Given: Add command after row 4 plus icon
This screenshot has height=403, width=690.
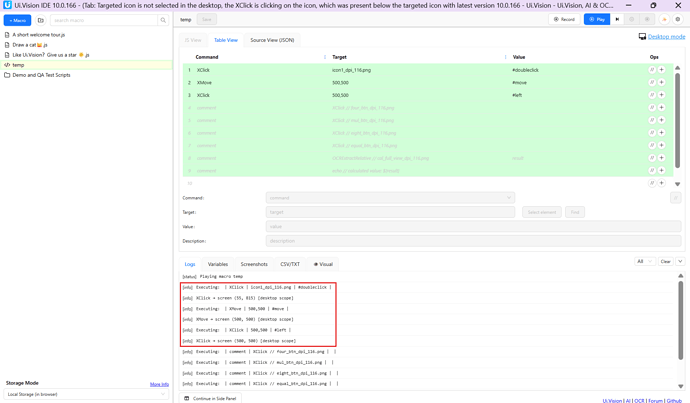Looking at the screenshot, I should click(661, 108).
